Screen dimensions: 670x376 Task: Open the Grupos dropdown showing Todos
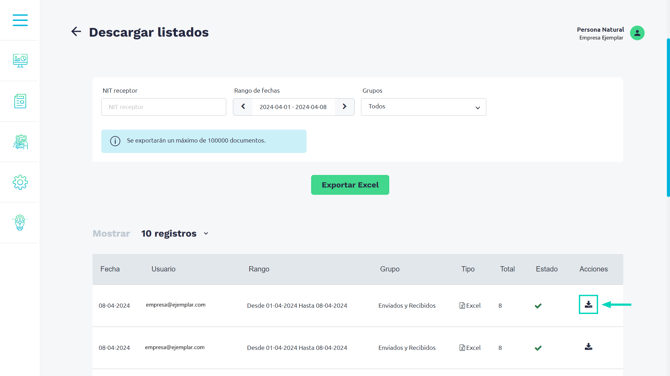tap(423, 107)
